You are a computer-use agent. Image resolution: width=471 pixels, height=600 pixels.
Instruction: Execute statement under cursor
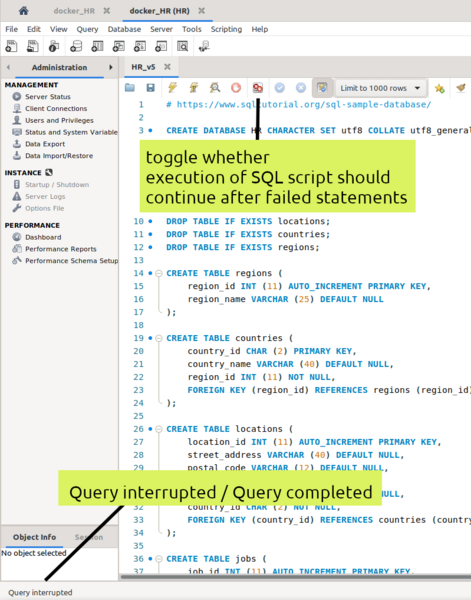(194, 88)
